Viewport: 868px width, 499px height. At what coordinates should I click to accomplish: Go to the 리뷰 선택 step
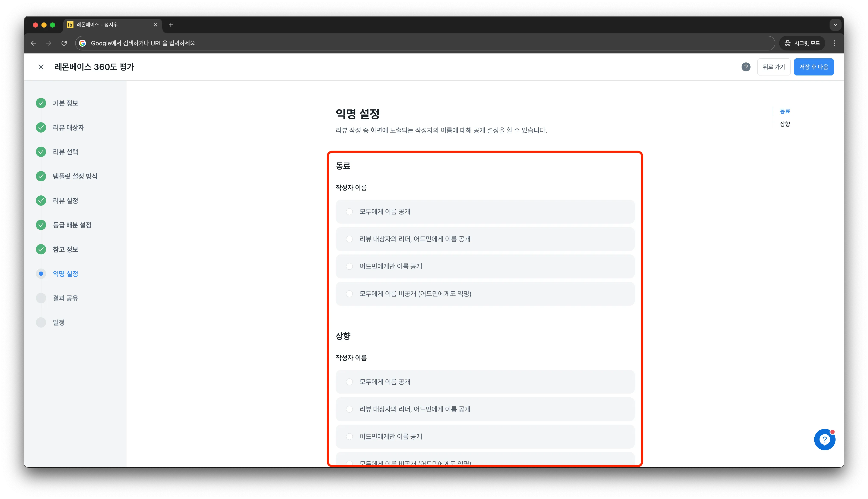tap(65, 152)
